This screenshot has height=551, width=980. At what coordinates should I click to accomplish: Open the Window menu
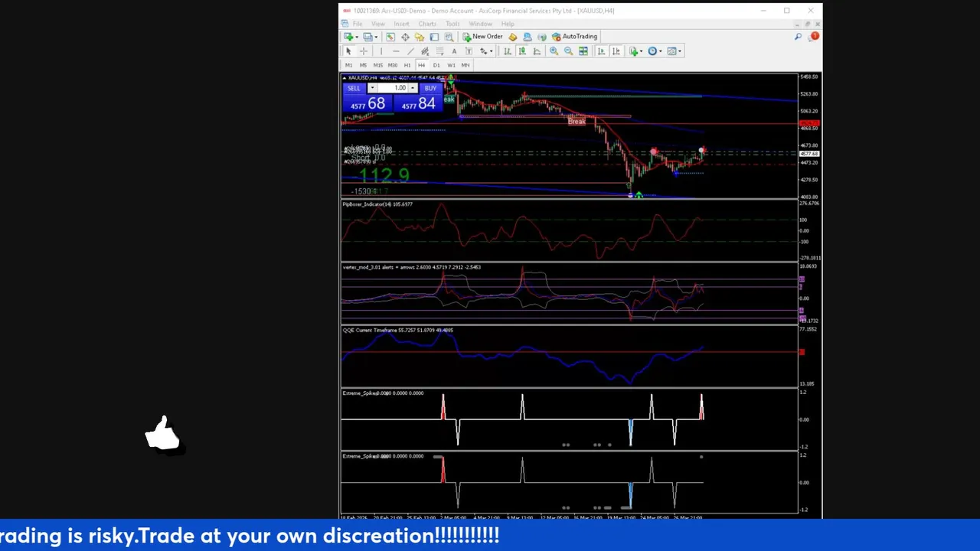tap(481, 24)
